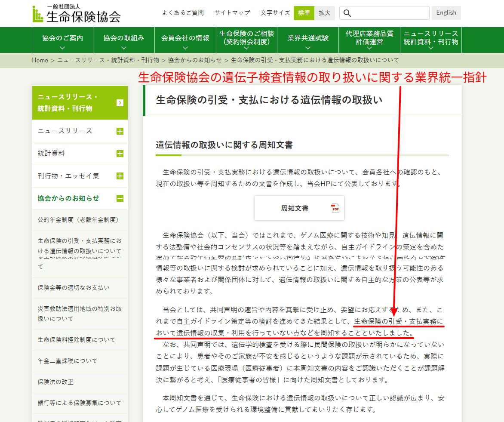The width and height of the screenshot is (504, 422).
Task: Expand ニュースリリース using the plus icon
Action: coord(120,131)
